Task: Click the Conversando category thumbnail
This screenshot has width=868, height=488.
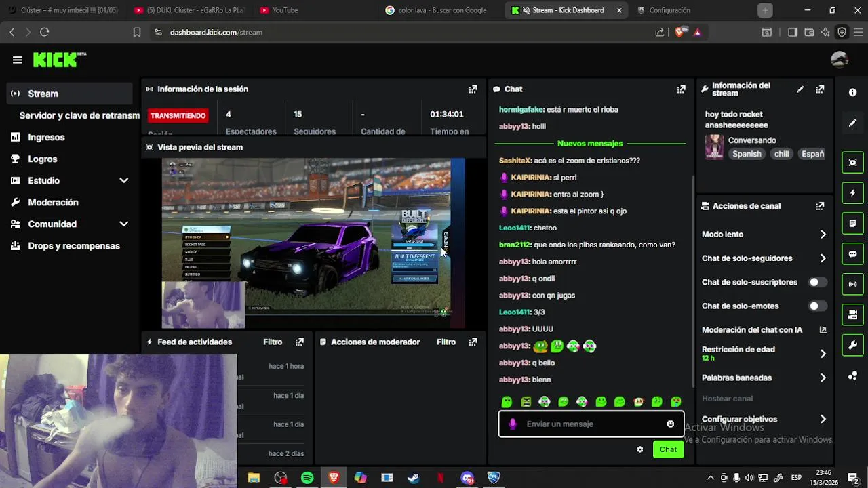Action: coord(715,146)
